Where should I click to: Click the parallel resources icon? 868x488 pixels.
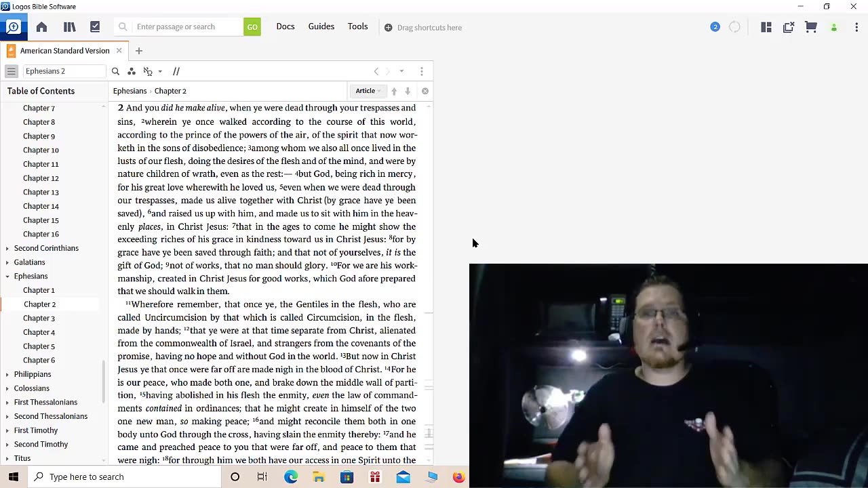(176, 71)
